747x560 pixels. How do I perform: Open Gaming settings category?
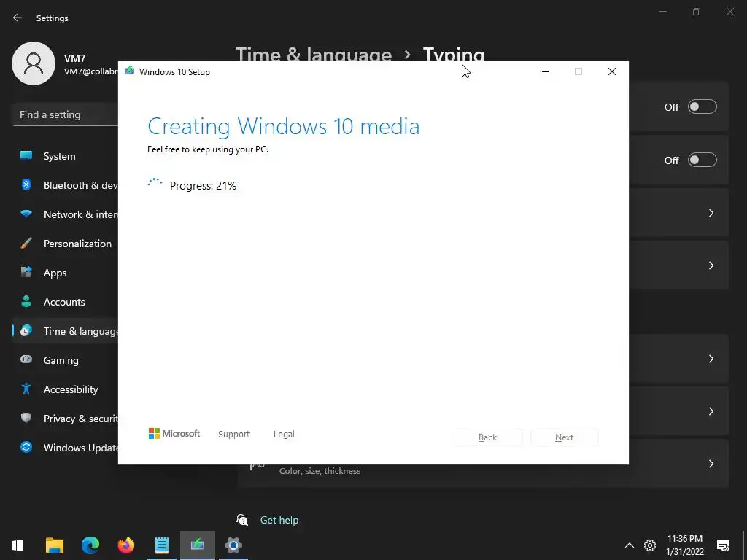click(65, 360)
